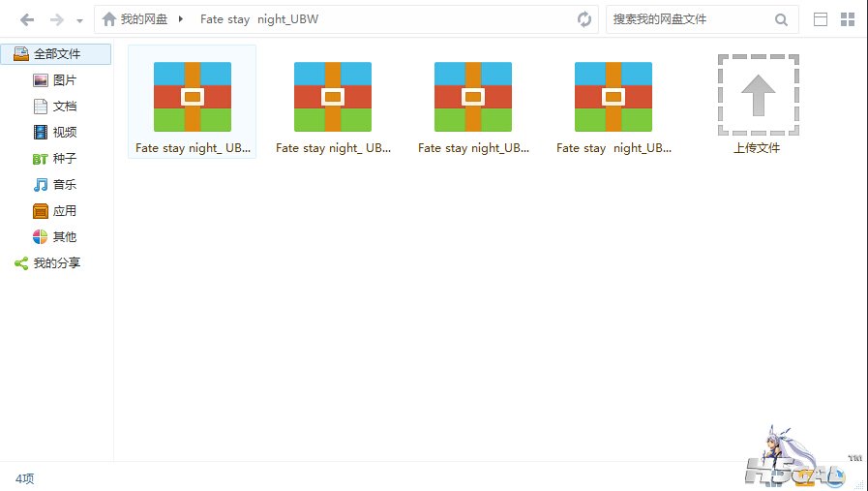Click the 其他 pie chart icon
868x491 pixels.
(41, 237)
